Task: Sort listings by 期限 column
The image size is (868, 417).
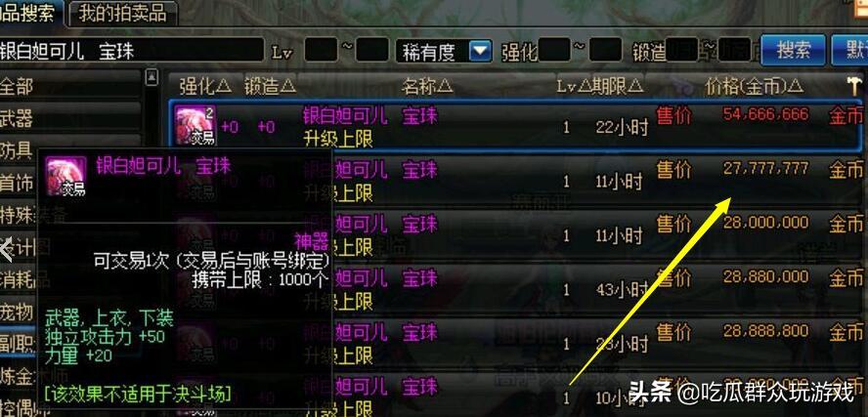Action: coord(617,86)
